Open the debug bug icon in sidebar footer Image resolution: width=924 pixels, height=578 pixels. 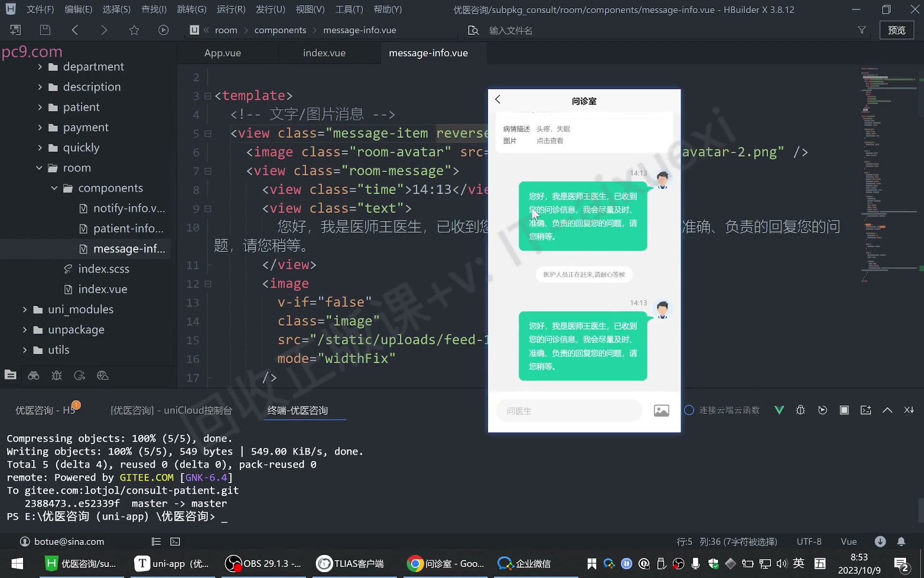point(57,376)
